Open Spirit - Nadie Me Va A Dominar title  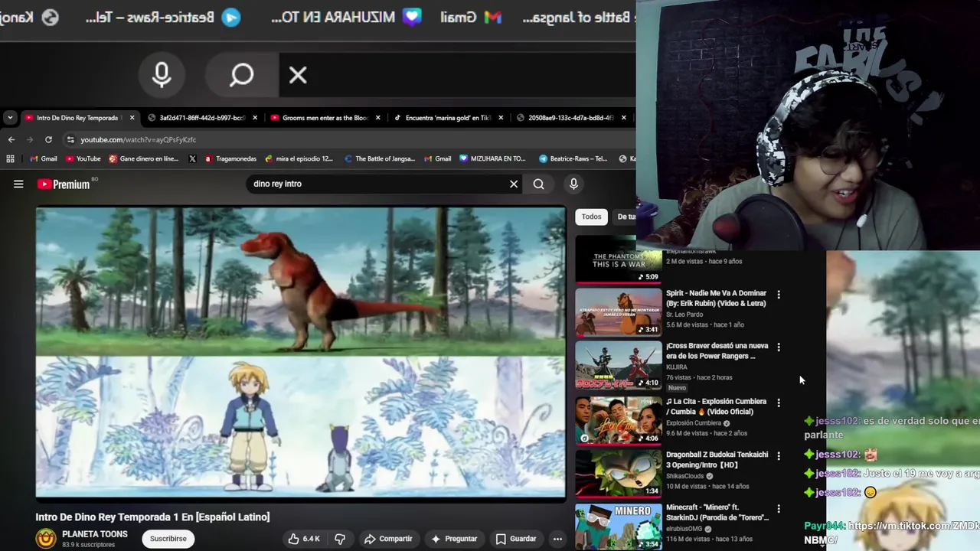click(716, 298)
